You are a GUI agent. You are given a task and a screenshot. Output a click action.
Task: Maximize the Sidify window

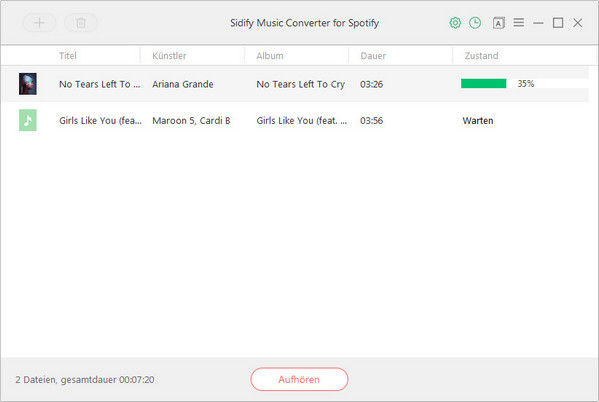coord(558,23)
